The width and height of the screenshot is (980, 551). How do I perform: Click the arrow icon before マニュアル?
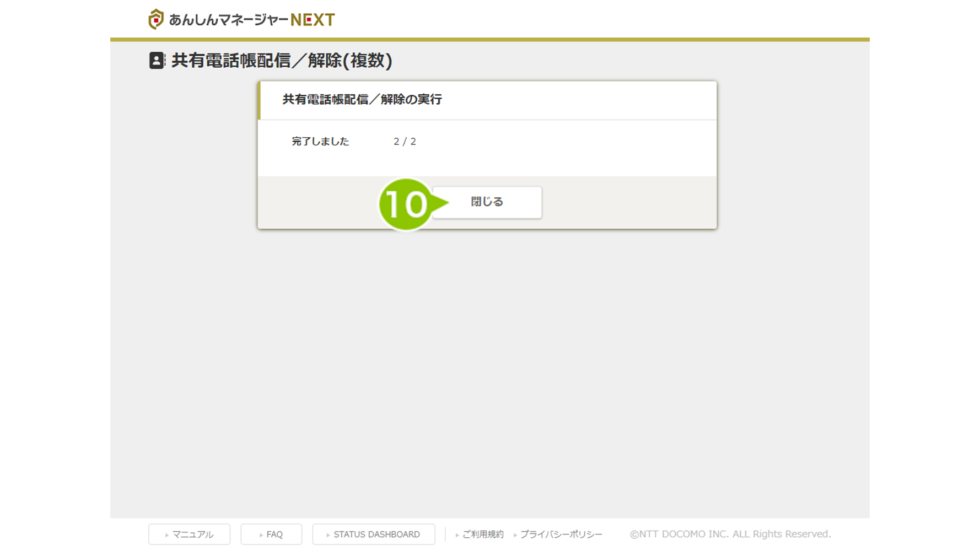click(x=167, y=535)
